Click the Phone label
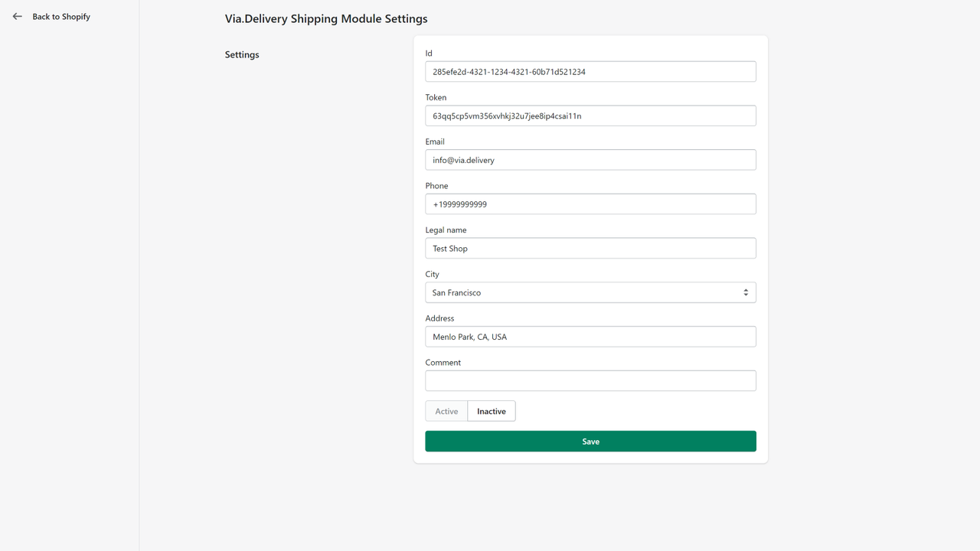Screen dimensions: 980x551 pyautogui.click(x=436, y=186)
